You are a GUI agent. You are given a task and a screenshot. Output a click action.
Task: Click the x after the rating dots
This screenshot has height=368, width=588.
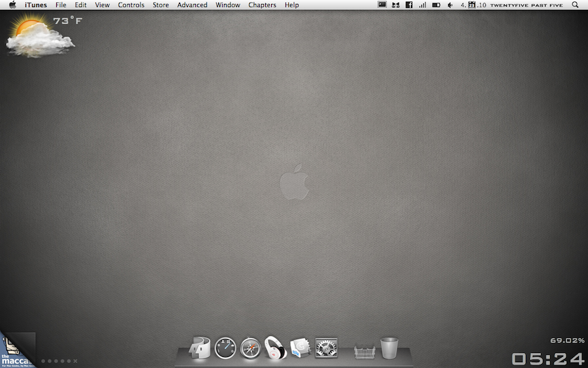pyautogui.click(x=75, y=361)
